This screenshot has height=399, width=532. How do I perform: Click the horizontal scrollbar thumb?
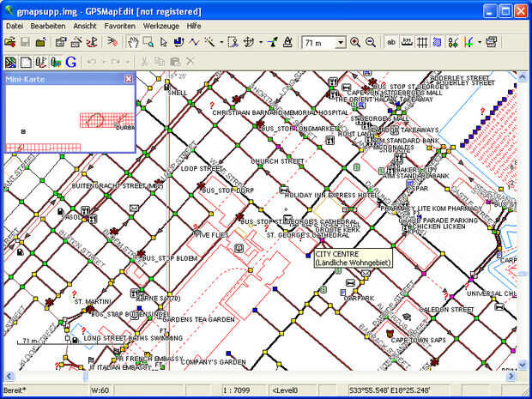coord(86,376)
